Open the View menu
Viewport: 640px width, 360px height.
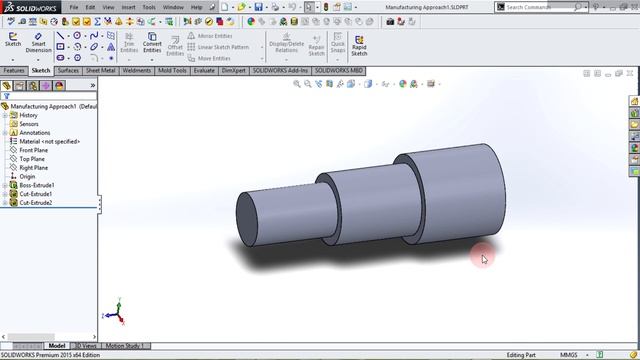[x=108, y=7]
